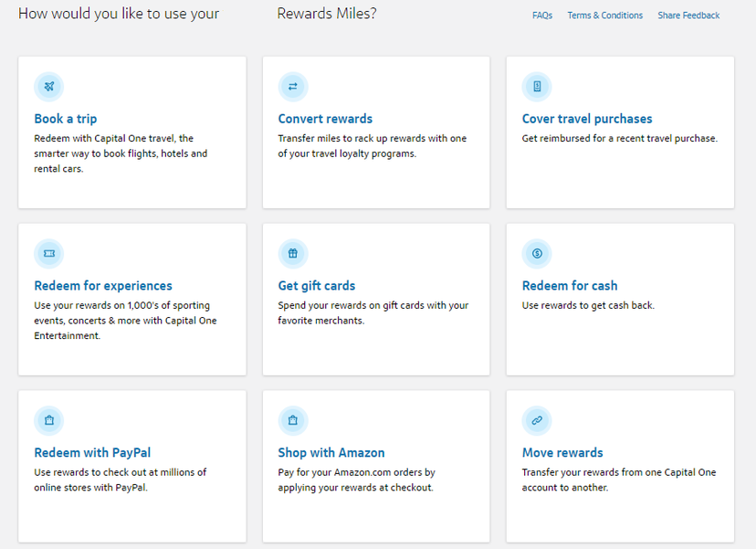Open the Move rewards link
756x549 pixels.
pos(563,452)
